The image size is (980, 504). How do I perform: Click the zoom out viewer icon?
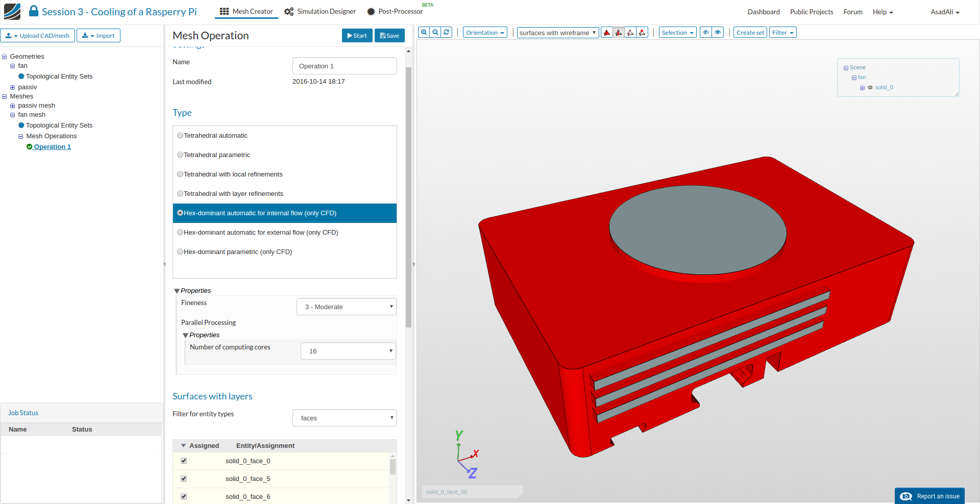[x=435, y=32]
